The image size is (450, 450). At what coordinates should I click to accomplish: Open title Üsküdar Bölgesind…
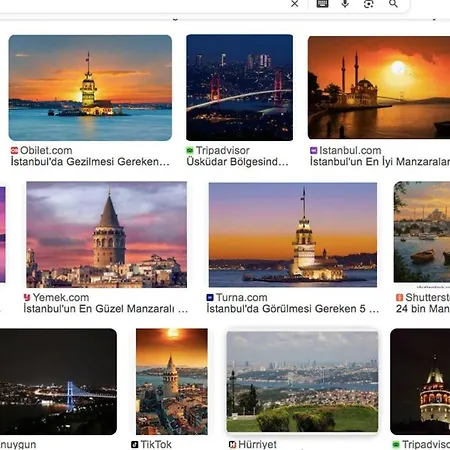tap(237, 162)
